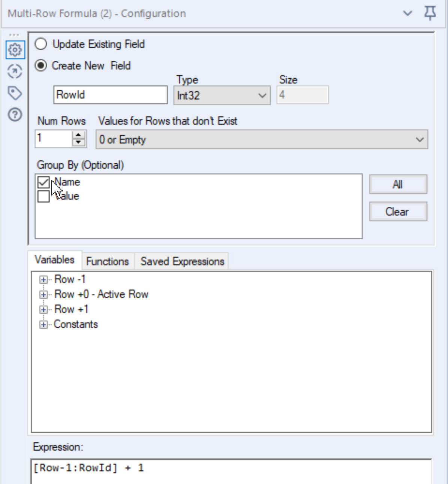Expand the Row -1 variables tree item
Screen dimensions: 448x484
44,279
